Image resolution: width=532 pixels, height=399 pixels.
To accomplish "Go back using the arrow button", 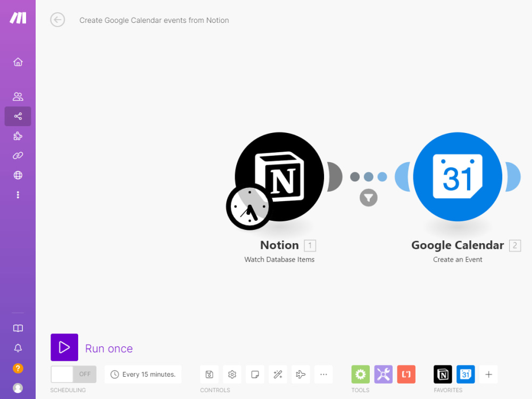I will point(57,20).
